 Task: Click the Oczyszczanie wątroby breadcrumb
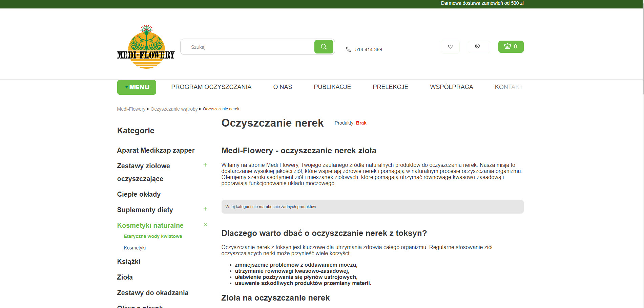click(174, 109)
